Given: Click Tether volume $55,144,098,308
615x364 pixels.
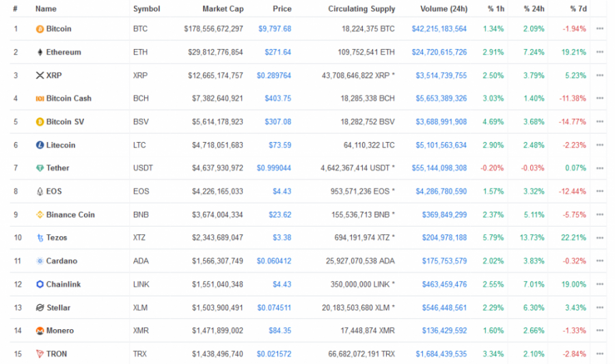Looking at the screenshot, I should [x=439, y=168].
